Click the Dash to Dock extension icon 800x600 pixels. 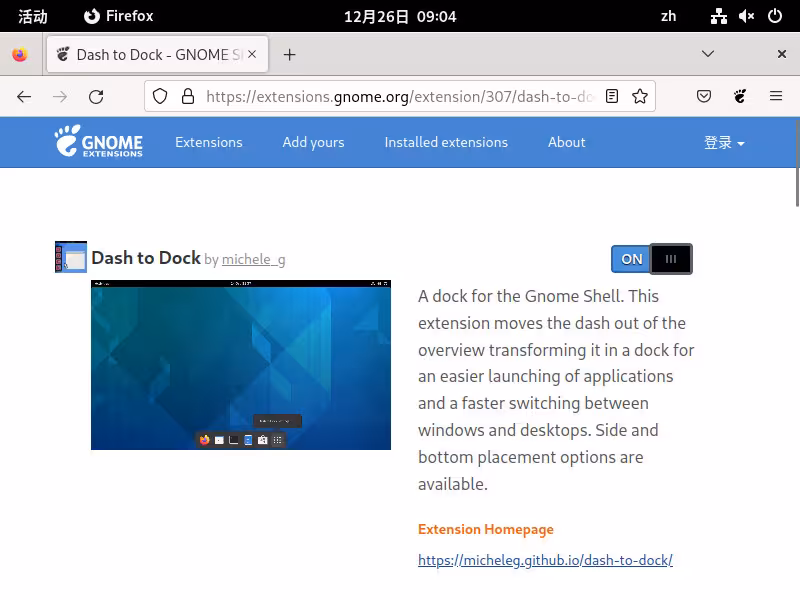[71, 257]
